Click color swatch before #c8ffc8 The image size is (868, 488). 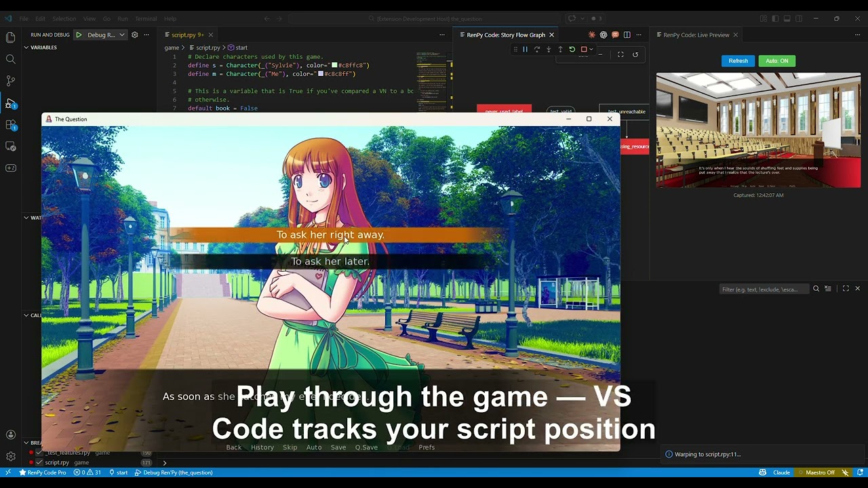[334, 66]
